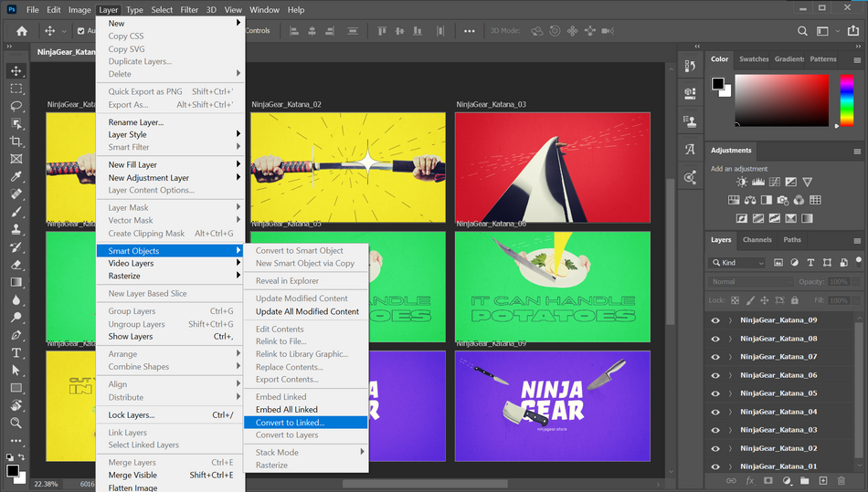Open the Adjustments panel options menu
Viewport: 868px width, 492px height.
pyautogui.click(x=857, y=151)
